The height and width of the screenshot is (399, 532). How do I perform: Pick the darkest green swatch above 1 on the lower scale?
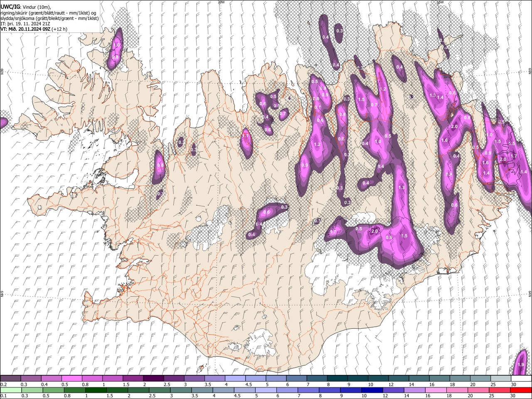(x=95, y=390)
